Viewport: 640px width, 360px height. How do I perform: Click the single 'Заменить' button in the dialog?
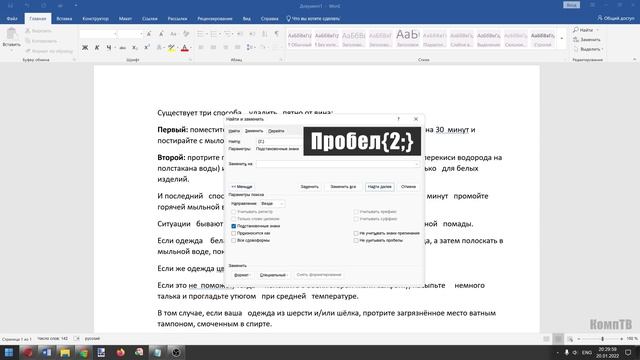pos(309,187)
